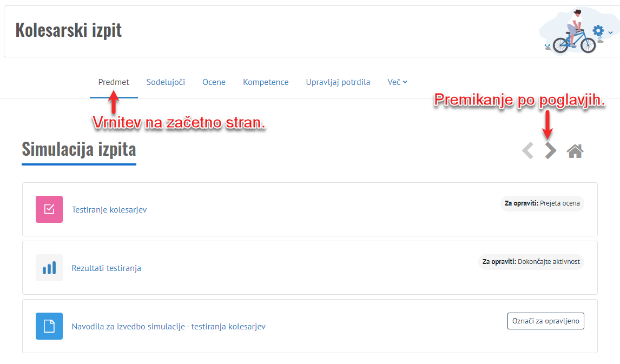Click the bar chart icon for Rezultati testiranja

coord(49,268)
